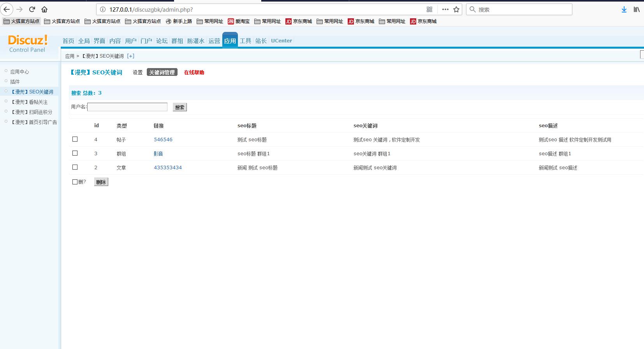Select the 关键词管理 tab

162,72
